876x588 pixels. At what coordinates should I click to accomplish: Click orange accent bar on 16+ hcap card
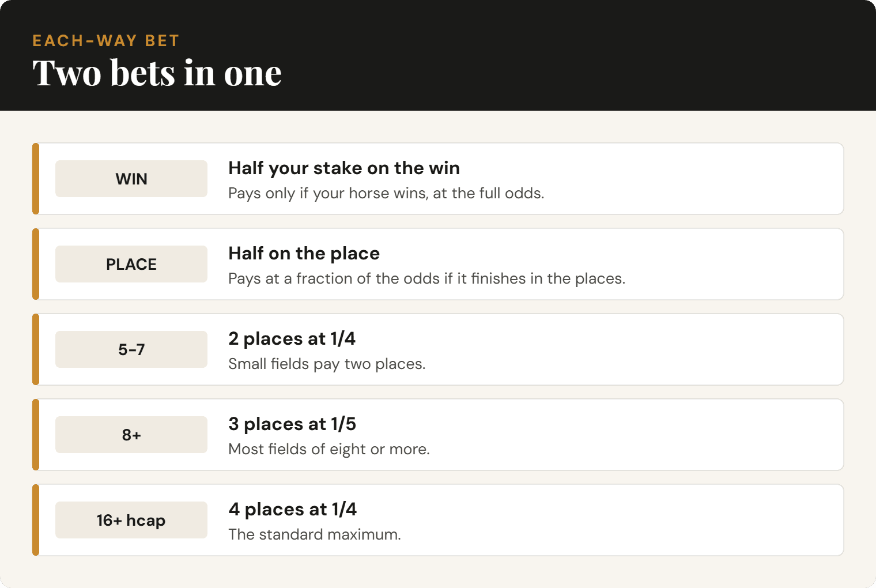click(36, 520)
